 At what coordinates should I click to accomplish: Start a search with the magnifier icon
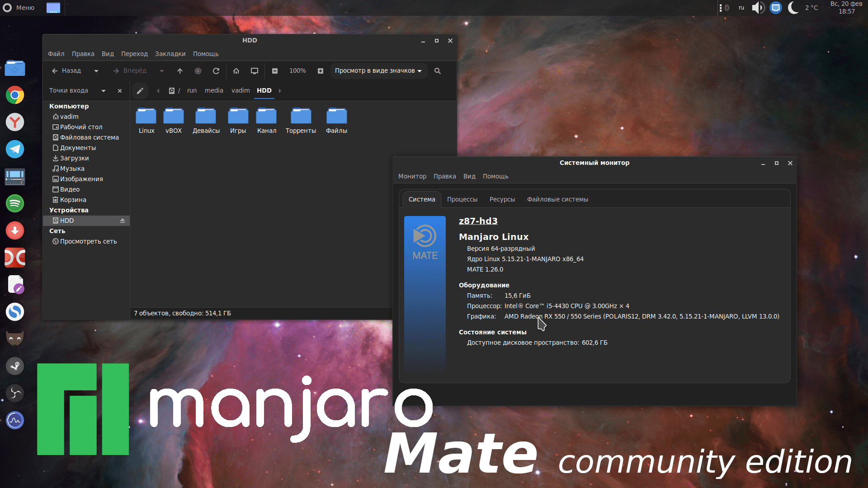pos(437,71)
